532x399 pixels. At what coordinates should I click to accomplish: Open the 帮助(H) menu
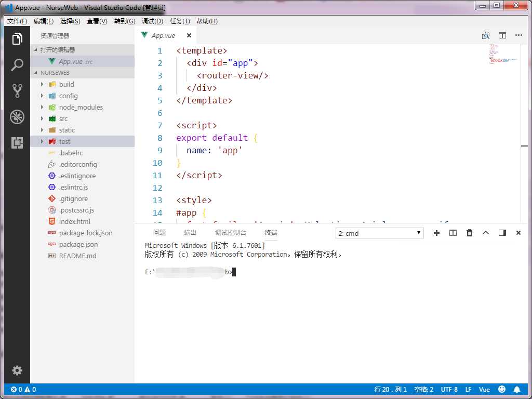point(207,21)
